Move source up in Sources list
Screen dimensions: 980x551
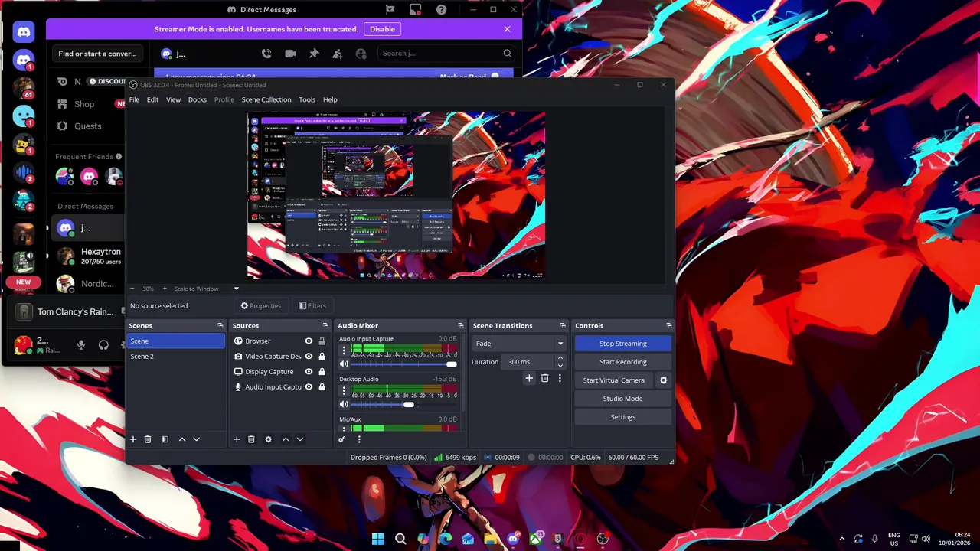pos(286,439)
